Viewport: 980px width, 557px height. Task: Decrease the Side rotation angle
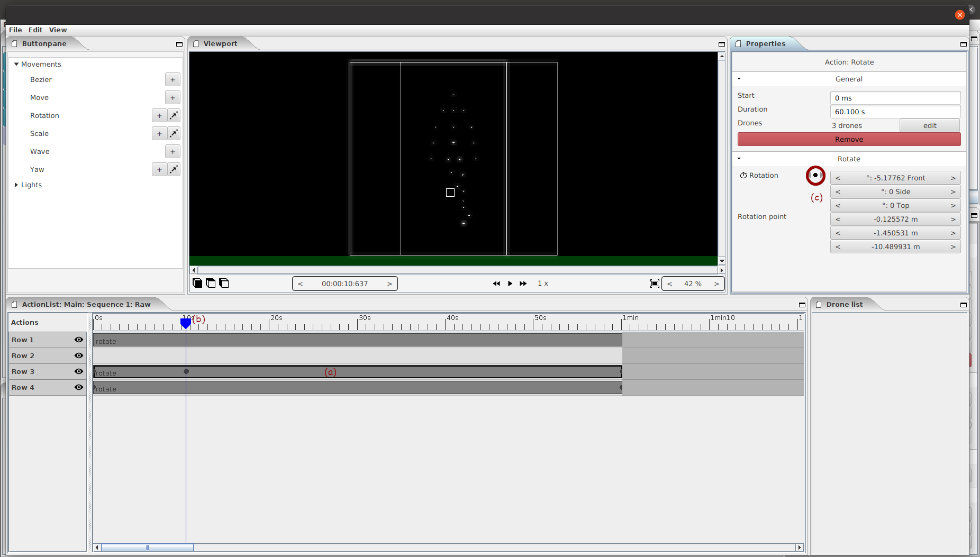(x=838, y=191)
